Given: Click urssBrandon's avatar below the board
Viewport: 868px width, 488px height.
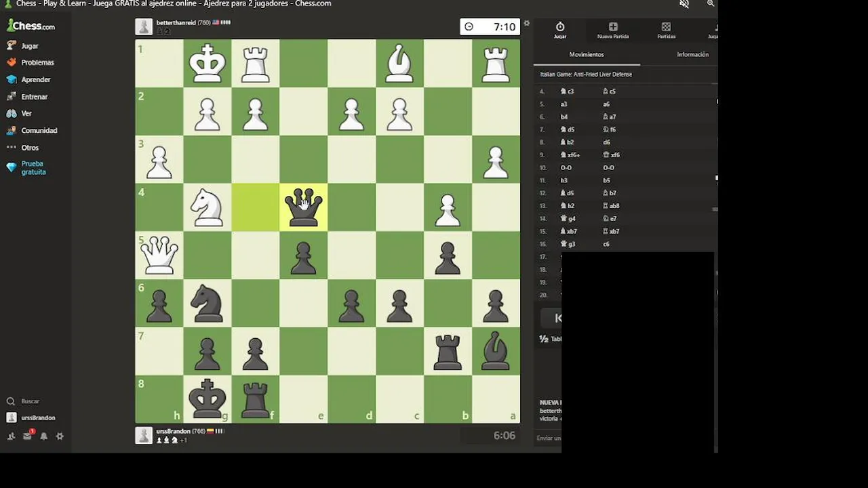Looking at the screenshot, I should [144, 435].
